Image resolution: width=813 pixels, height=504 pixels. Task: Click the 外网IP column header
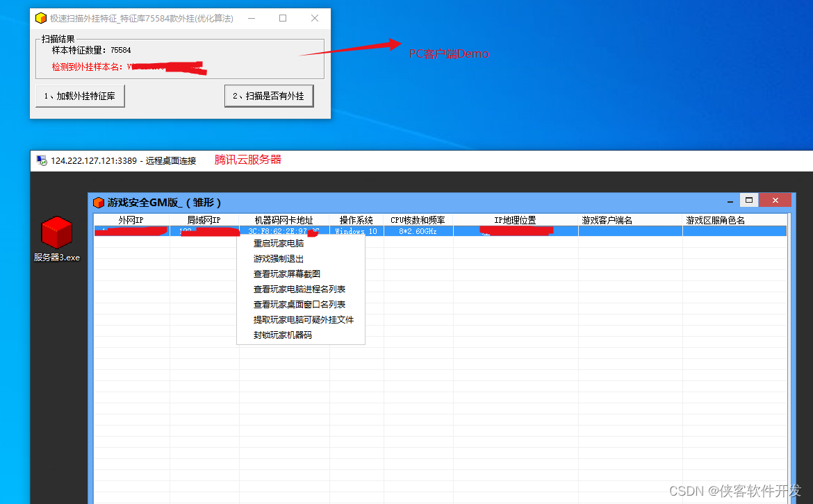tap(131, 220)
